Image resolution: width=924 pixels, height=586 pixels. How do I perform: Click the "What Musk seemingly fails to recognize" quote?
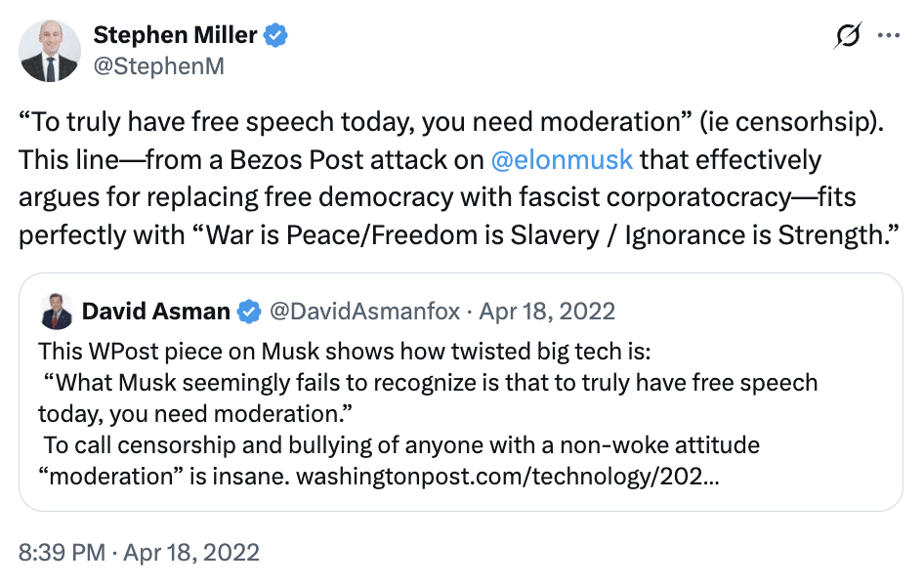pos(428,384)
